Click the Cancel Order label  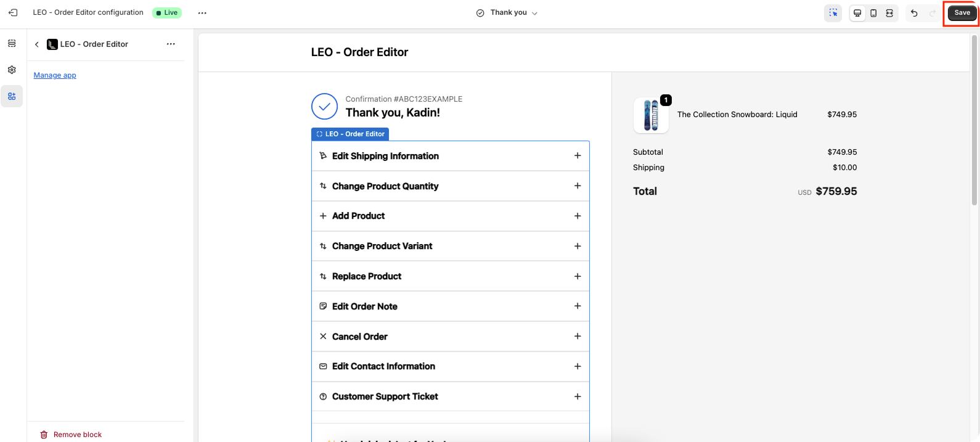[360, 337]
